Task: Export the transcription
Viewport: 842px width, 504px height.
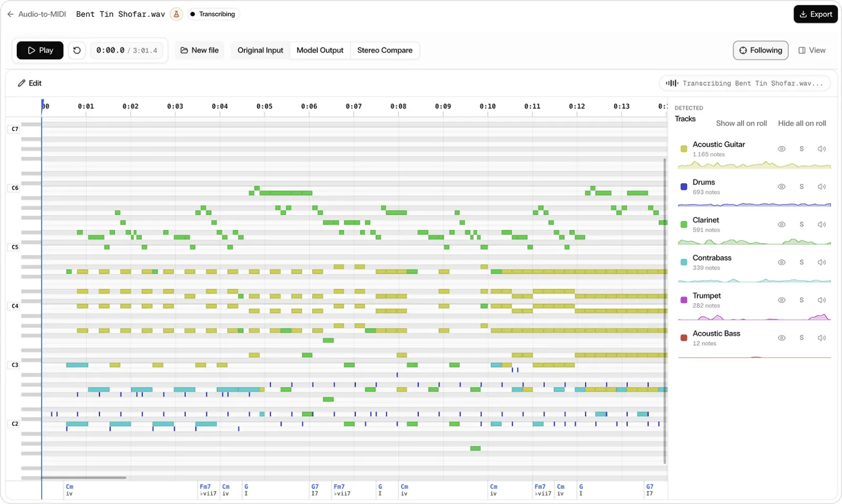Action: pos(816,14)
